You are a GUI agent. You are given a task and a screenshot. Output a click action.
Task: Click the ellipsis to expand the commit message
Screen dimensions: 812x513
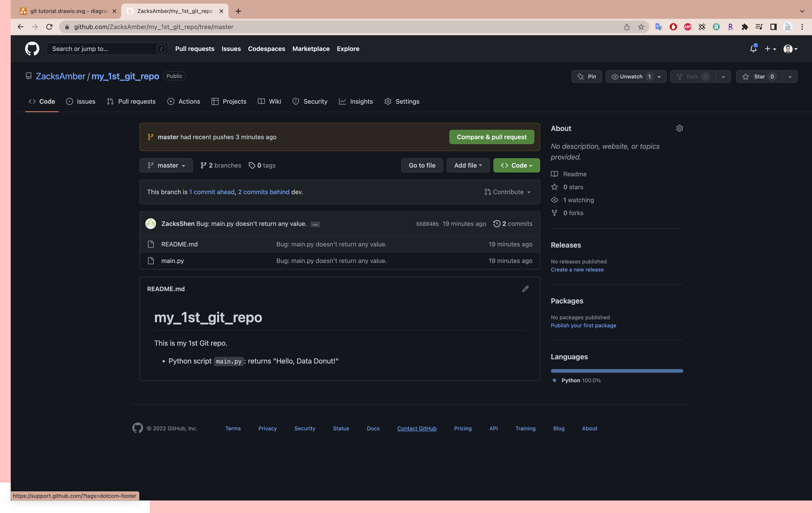315,224
